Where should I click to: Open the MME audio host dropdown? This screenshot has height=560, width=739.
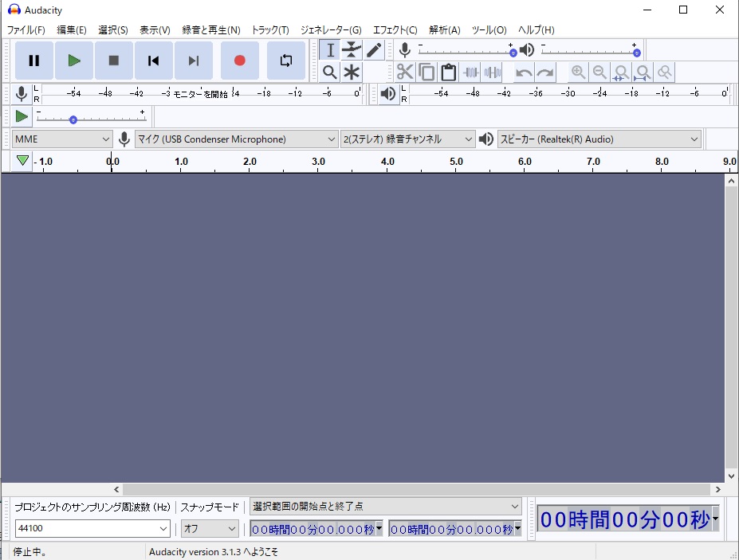(x=61, y=139)
